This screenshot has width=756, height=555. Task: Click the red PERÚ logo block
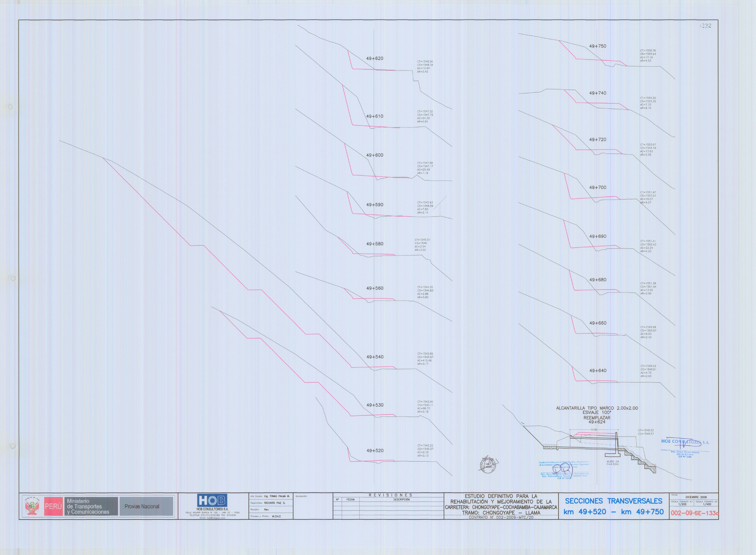(x=53, y=506)
